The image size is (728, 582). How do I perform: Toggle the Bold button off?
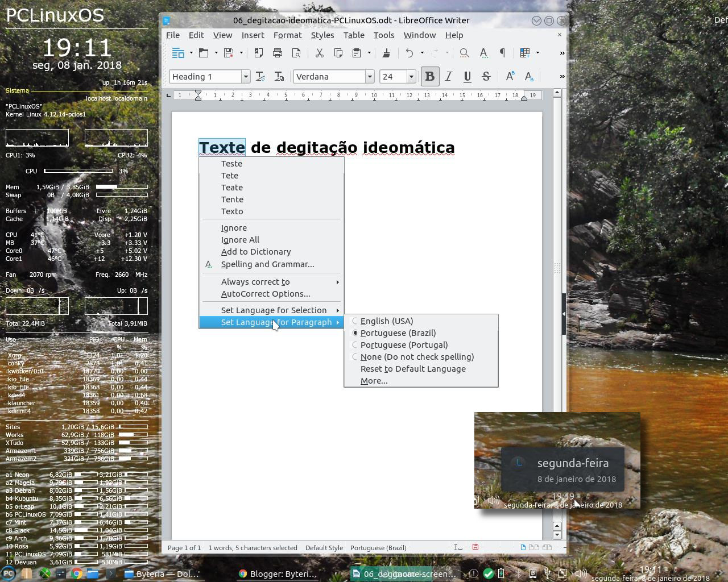[x=430, y=76]
